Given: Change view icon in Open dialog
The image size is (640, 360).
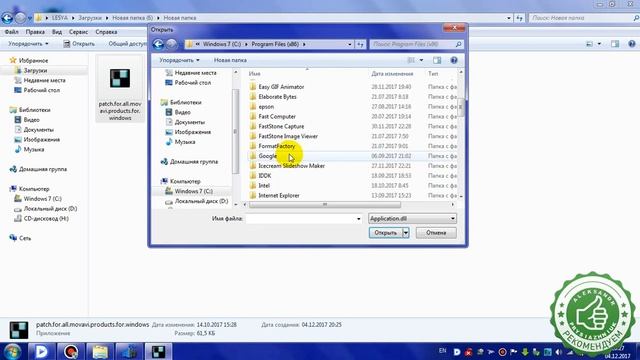Looking at the screenshot, I should pyautogui.click(x=411, y=60).
